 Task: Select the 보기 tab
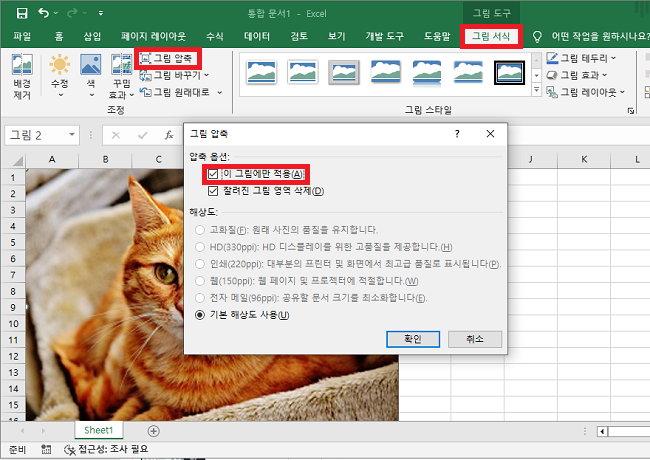pos(337,36)
